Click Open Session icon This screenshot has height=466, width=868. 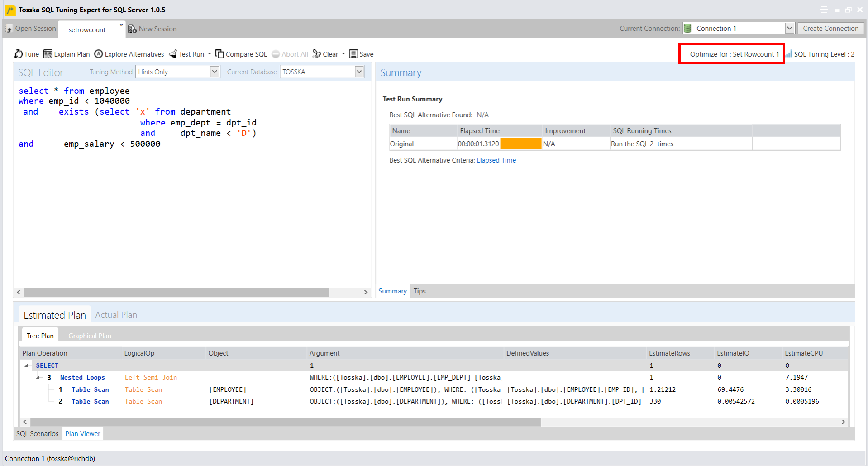[x=9, y=29]
